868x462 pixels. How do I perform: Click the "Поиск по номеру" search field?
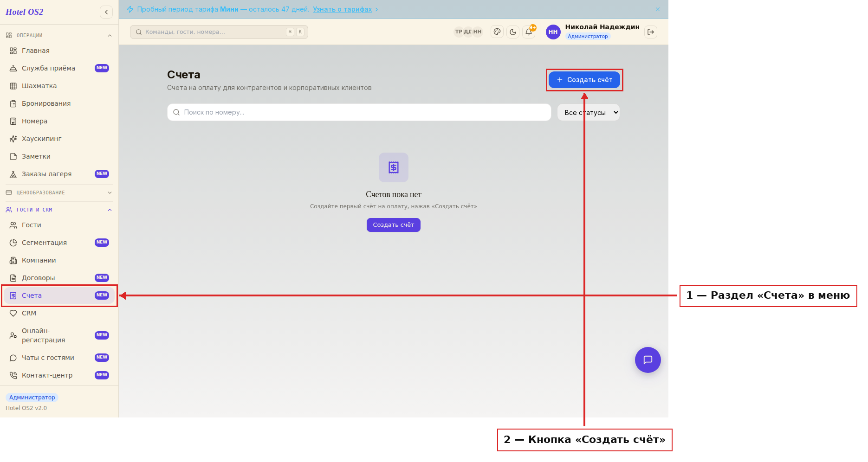click(x=359, y=112)
